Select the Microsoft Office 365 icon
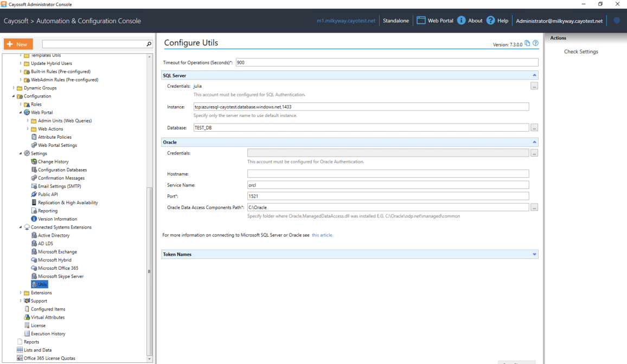627x364 pixels. [34, 268]
